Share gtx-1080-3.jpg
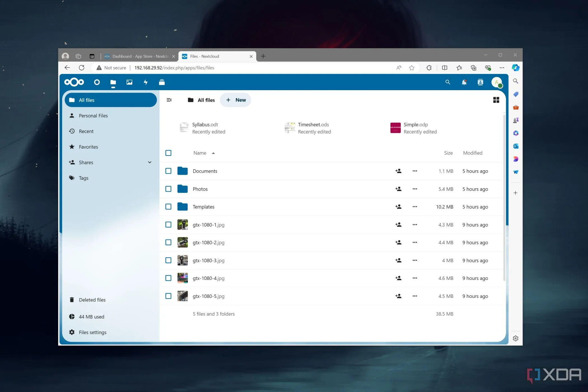The image size is (588, 392). [398, 260]
